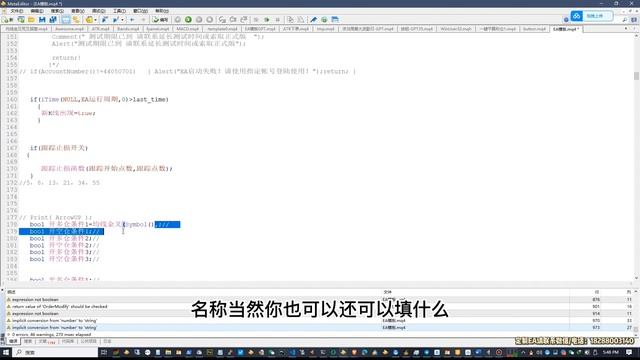The height and width of the screenshot is (360, 640).
Task: Open the 搜索 (Search) menu
Action: pyautogui.click(x=58, y=11)
